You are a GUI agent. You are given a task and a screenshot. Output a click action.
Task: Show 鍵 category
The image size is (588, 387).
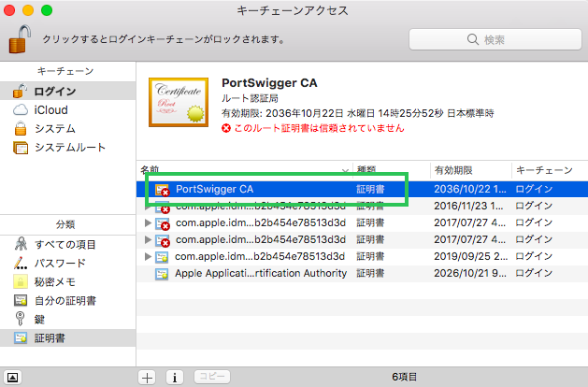coord(67,320)
